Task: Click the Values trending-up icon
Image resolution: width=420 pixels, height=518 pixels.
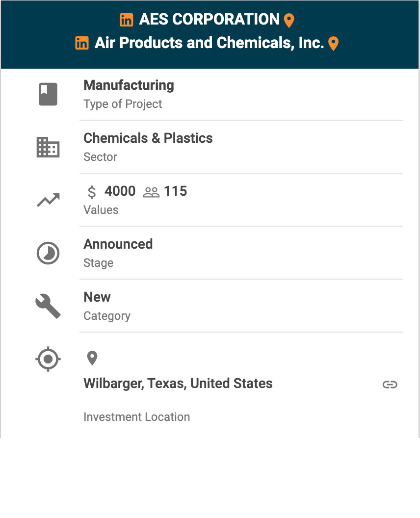Action: pyautogui.click(x=48, y=200)
